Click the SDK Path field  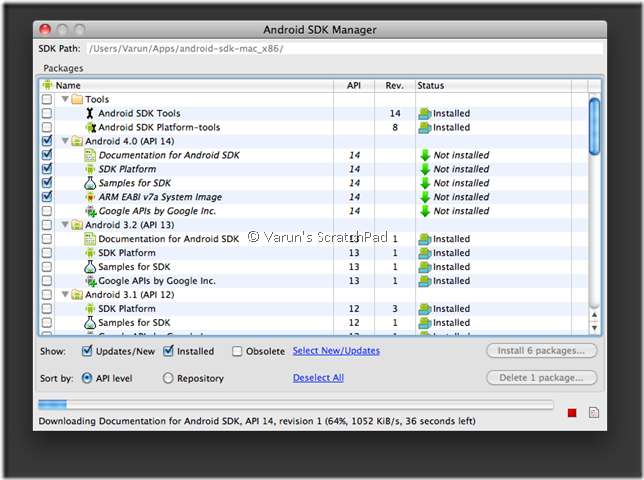[x=345, y=48]
